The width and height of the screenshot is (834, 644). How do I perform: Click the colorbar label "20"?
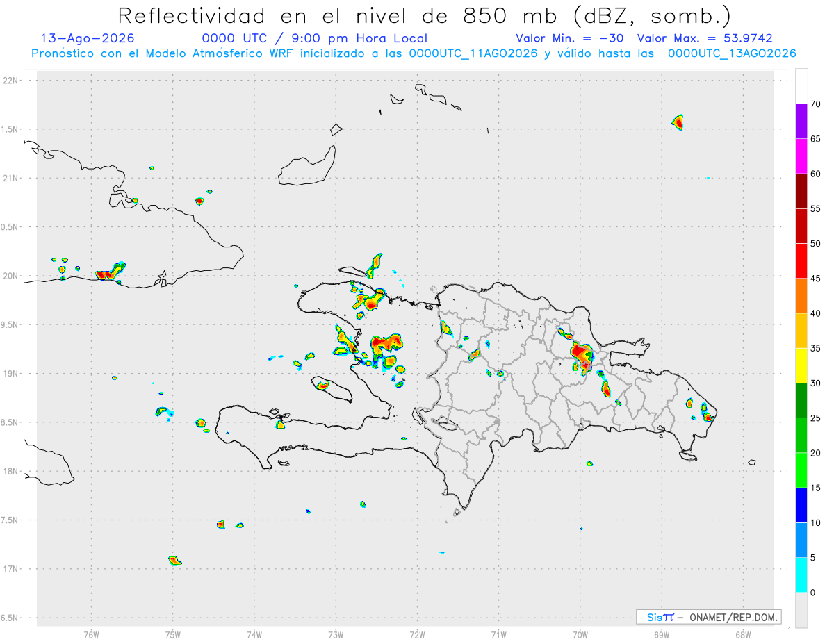click(816, 453)
